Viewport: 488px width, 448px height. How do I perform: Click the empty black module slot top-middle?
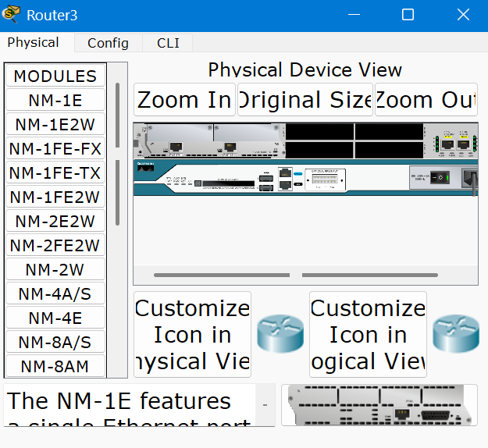coord(319,132)
